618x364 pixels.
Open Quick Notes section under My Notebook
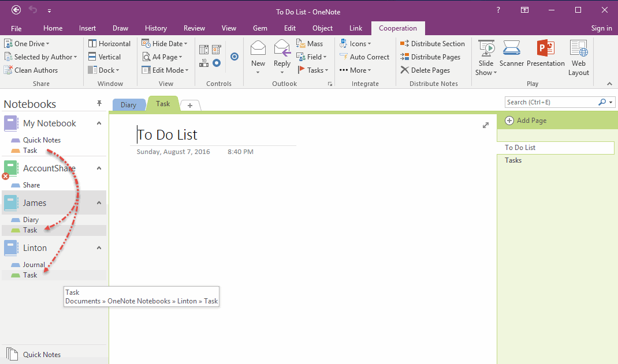coord(42,140)
